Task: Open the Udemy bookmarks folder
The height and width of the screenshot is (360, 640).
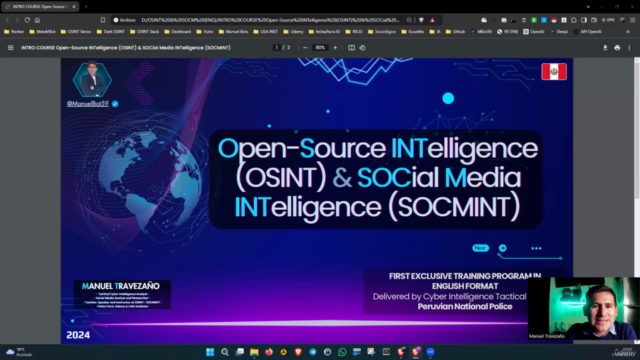Action: tap(293, 31)
